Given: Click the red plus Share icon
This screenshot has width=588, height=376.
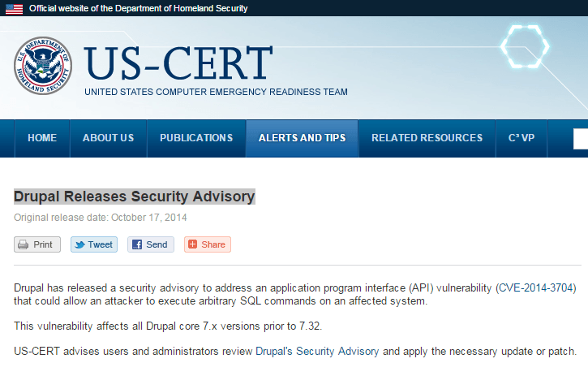Looking at the screenshot, I should 192,244.
